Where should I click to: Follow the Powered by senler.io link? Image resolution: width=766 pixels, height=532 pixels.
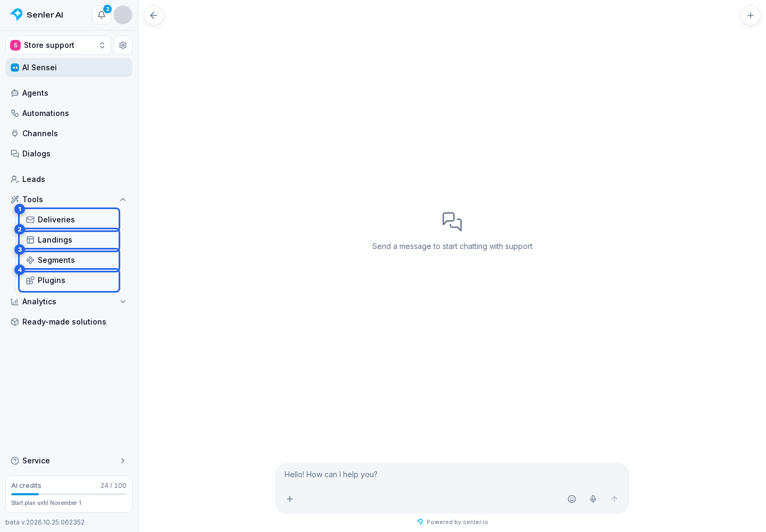point(453,522)
